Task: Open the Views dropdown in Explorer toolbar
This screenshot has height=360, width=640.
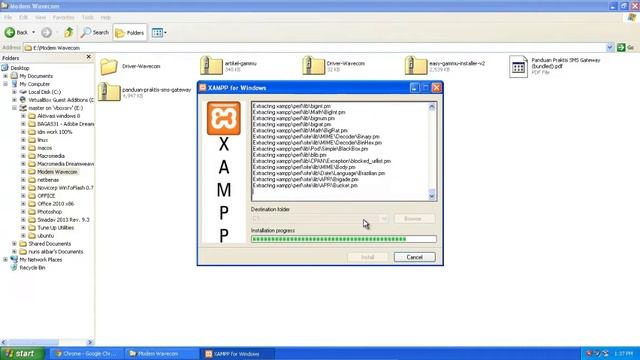Action: coord(159,33)
